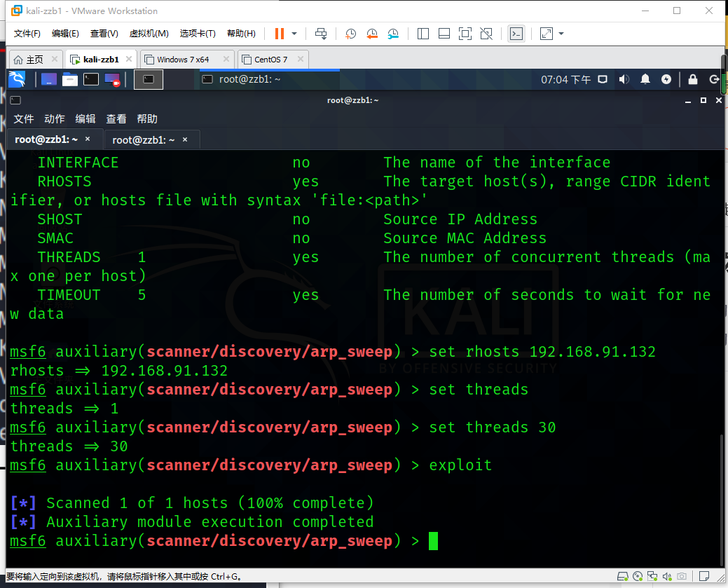Open the stretch guest display dropdown
The height and width of the screenshot is (588, 728).
560,34
